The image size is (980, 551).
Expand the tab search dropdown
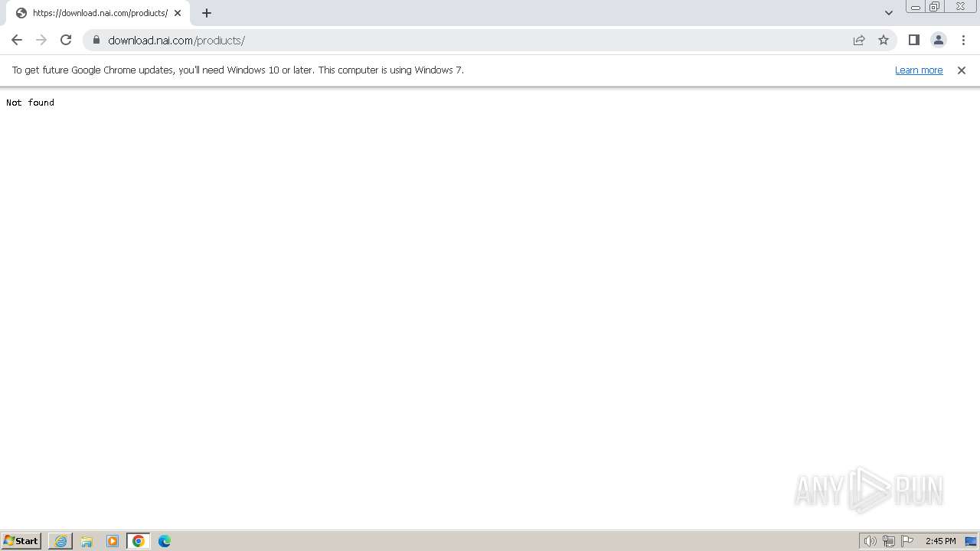click(889, 13)
